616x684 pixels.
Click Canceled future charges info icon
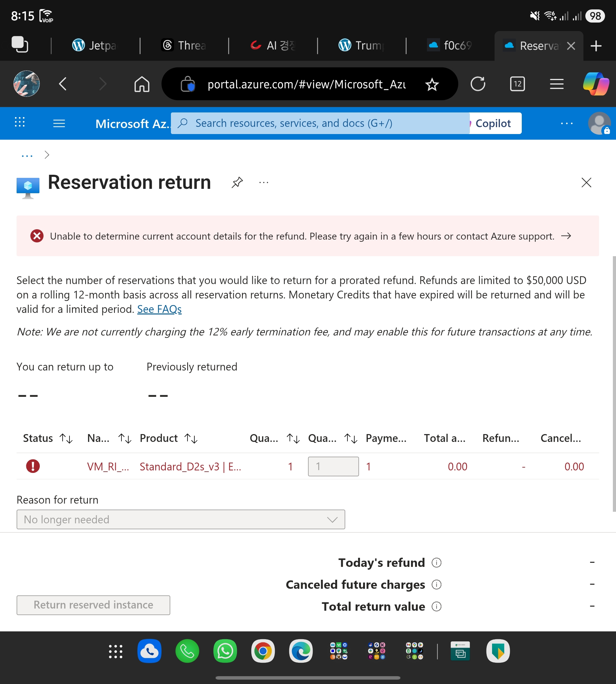coord(436,585)
